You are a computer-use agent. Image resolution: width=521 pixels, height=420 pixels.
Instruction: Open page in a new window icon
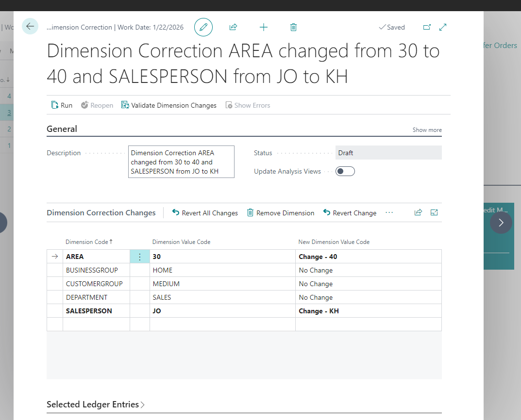click(x=427, y=27)
